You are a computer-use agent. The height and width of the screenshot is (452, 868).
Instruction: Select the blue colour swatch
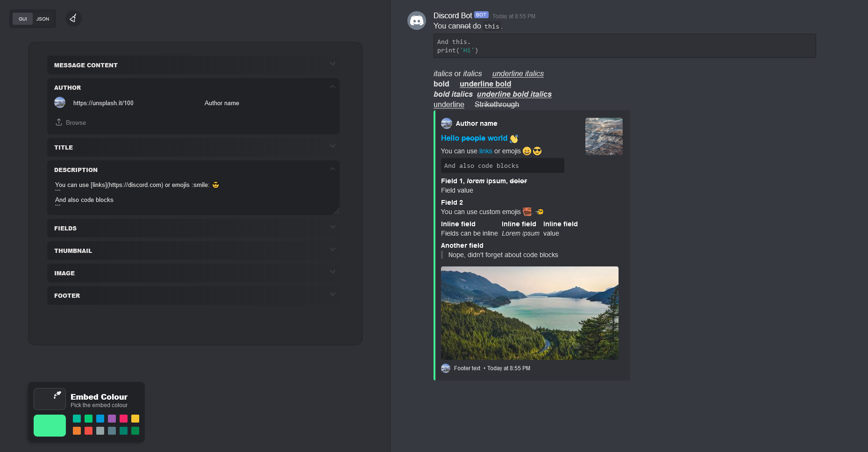pos(100,418)
